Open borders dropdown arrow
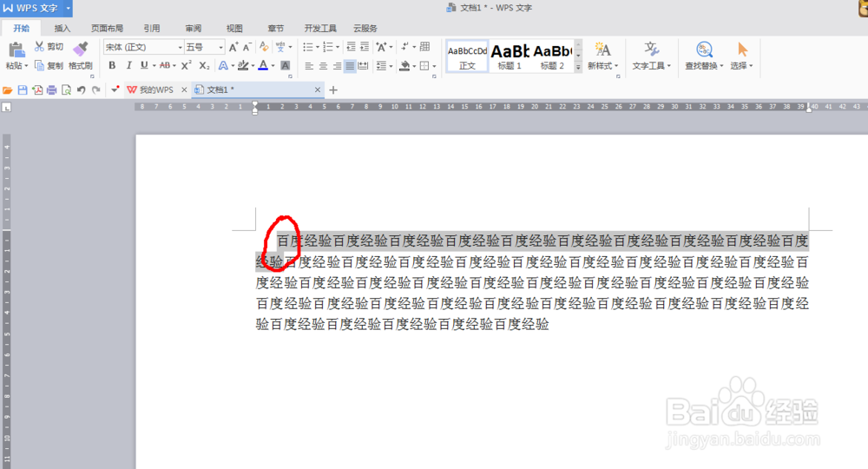Image resolution: width=868 pixels, height=469 pixels. [x=435, y=66]
